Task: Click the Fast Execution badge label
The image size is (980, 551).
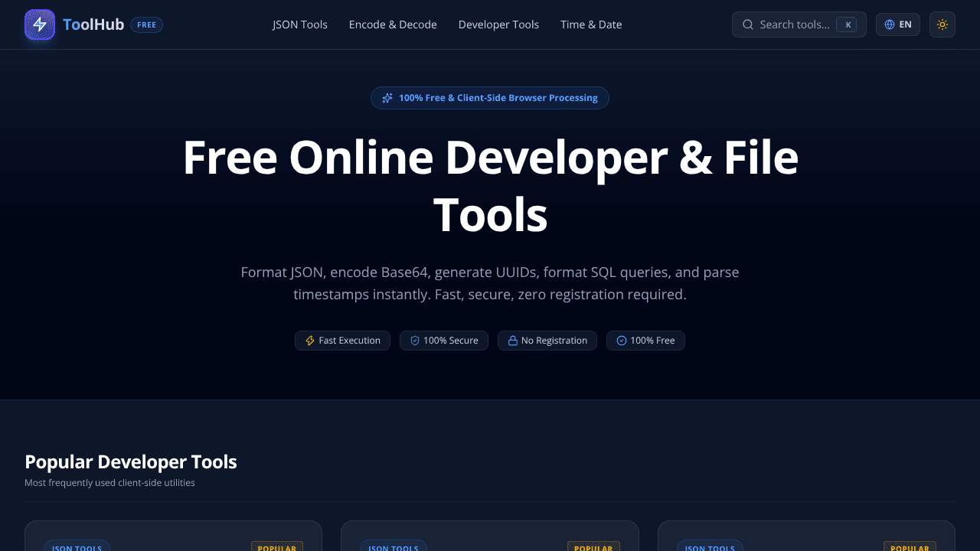Action: point(350,341)
